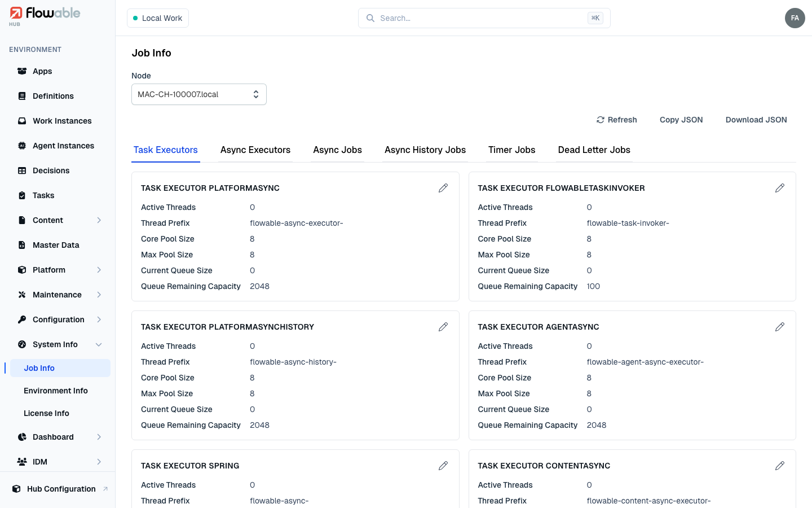Switch to the Task Executors tab
Viewport: 812px width, 508px height.
tap(166, 150)
